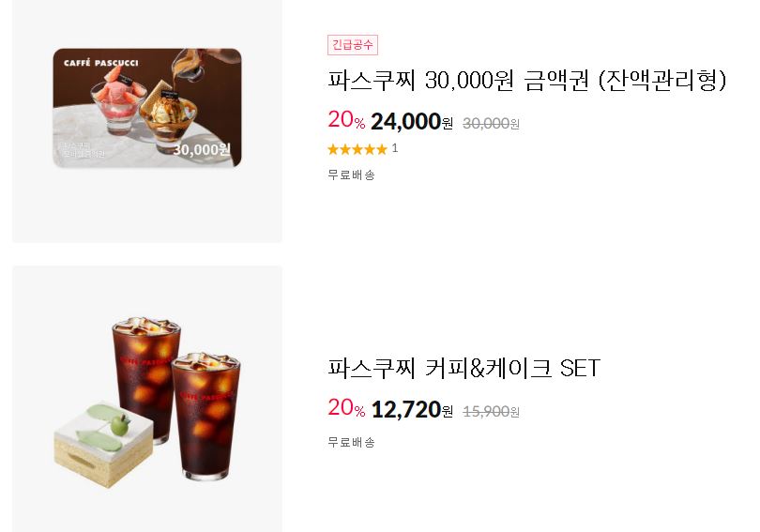Click the struck-through 30,000원 original price
The height and width of the screenshot is (532, 760).
(x=491, y=124)
